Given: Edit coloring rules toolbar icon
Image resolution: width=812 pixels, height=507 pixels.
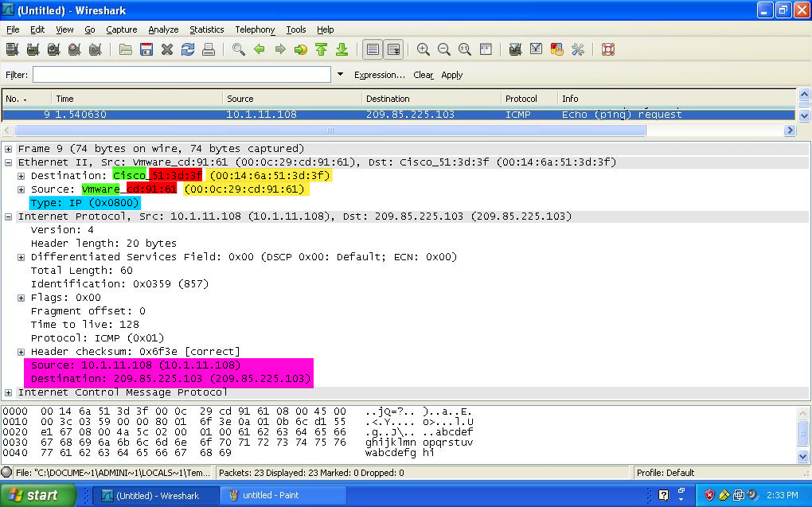Looking at the screenshot, I should [556, 49].
